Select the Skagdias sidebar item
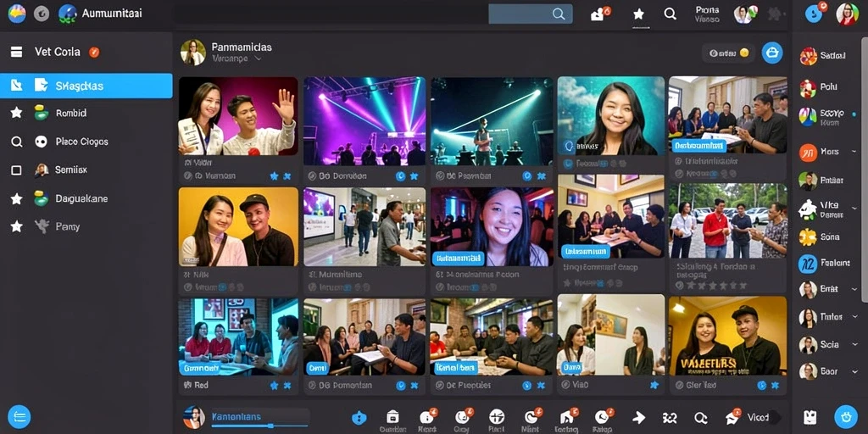The height and width of the screenshot is (434, 868). coord(86,86)
